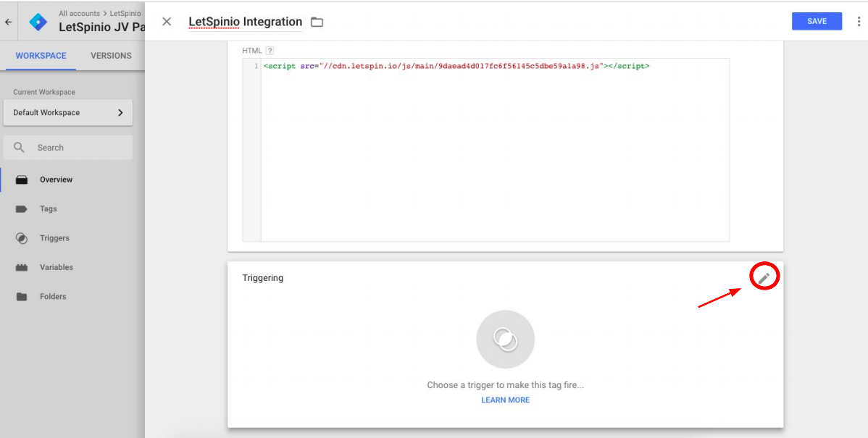
Task: Click the folder icon beside tag name
Action: point(317,22)
